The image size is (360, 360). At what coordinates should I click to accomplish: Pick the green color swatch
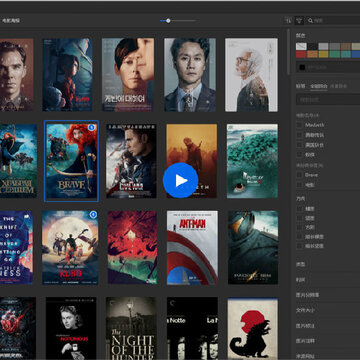click(334, 54)
